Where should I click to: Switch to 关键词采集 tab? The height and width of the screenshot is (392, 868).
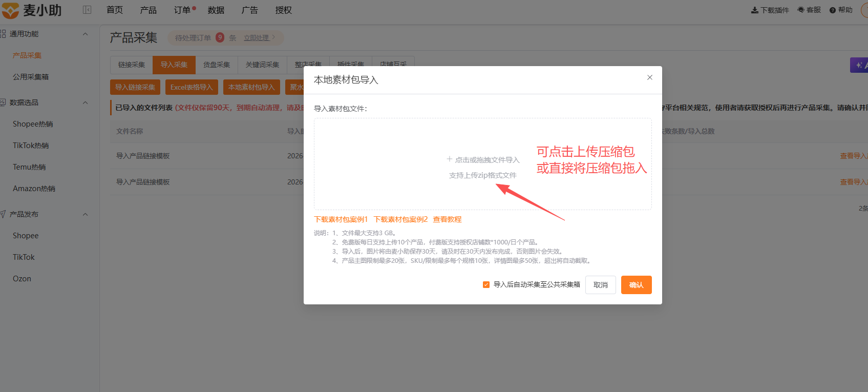262,65
